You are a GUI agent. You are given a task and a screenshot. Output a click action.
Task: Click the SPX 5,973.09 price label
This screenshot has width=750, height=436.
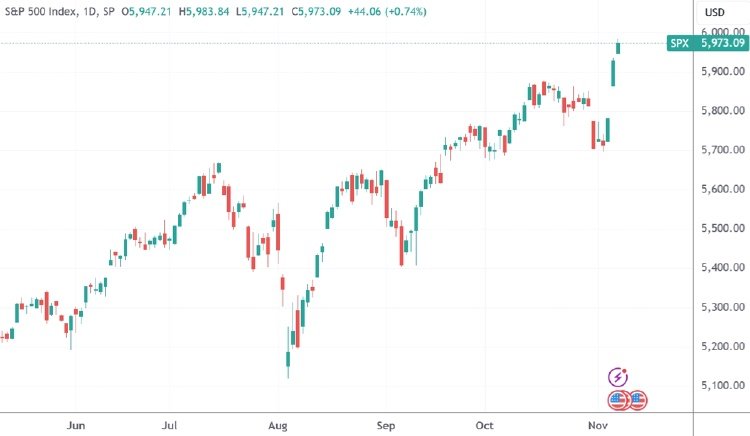click(707, 43)
